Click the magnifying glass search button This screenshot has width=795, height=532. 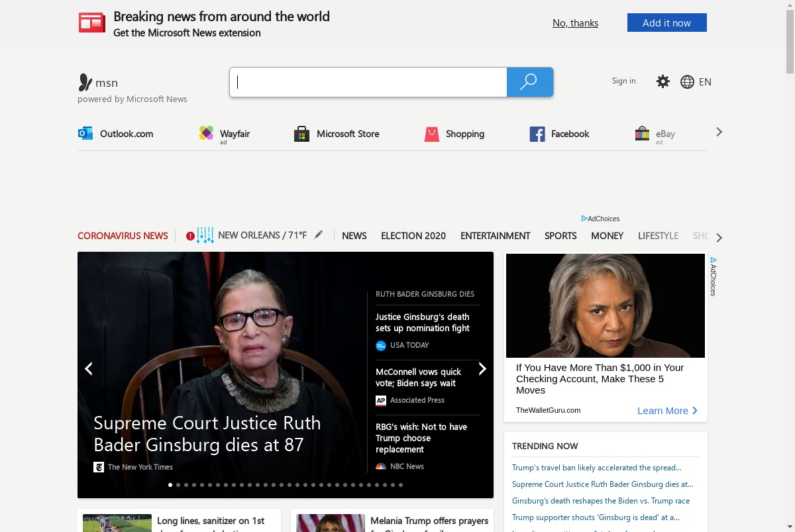tap(529, 82)
